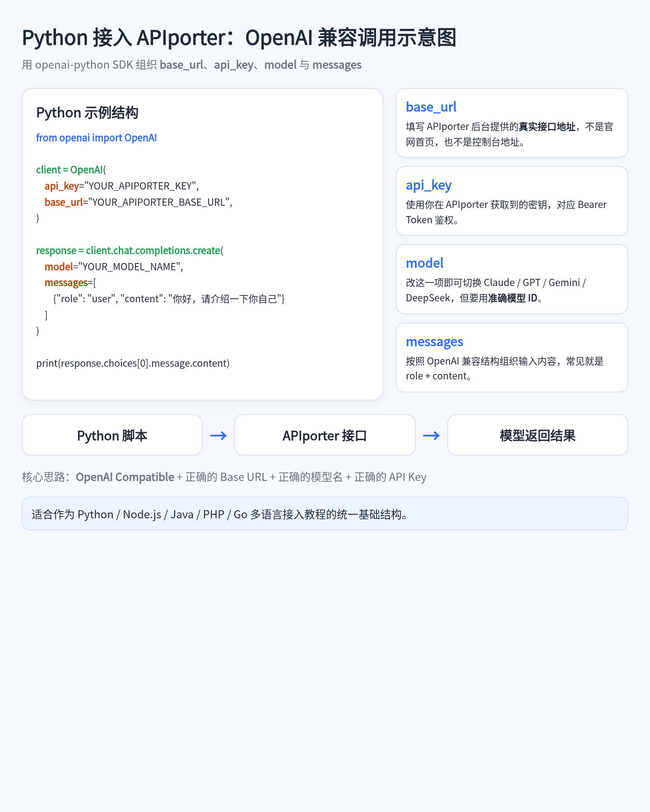Click the blue "model" card title
This screenshot has width=650, height=812.
coord(425,263)
